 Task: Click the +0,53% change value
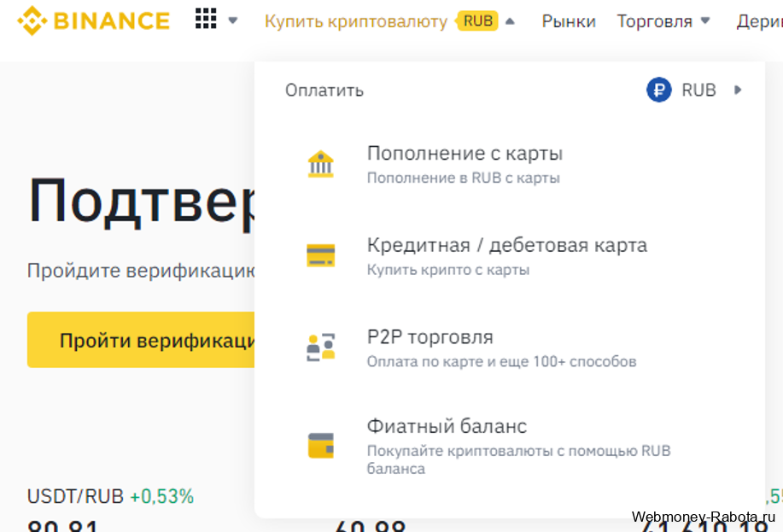coord(161,496)
